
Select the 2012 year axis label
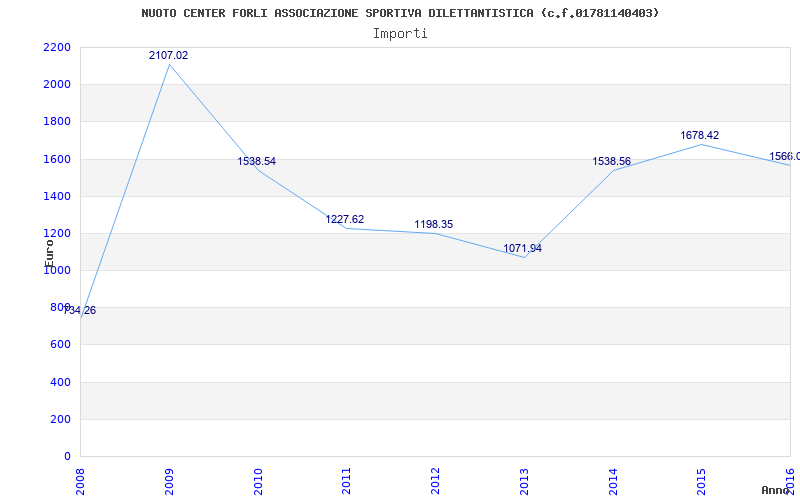coord(436,482)
